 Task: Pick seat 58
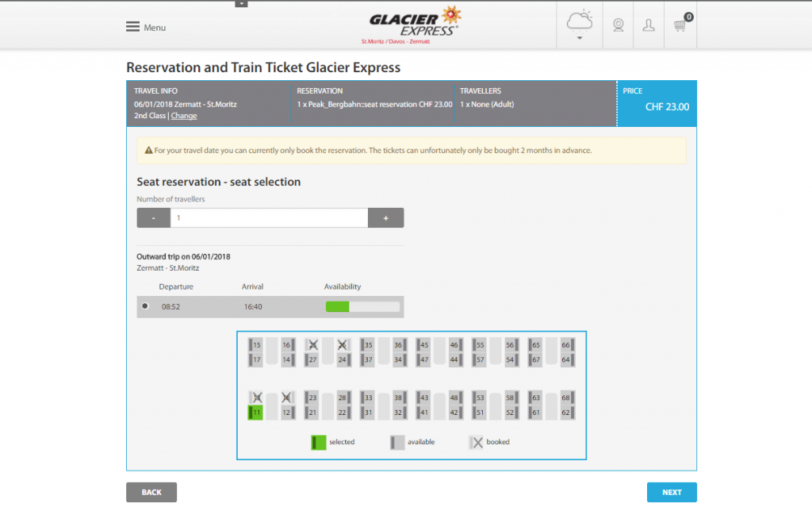(511, 398)
